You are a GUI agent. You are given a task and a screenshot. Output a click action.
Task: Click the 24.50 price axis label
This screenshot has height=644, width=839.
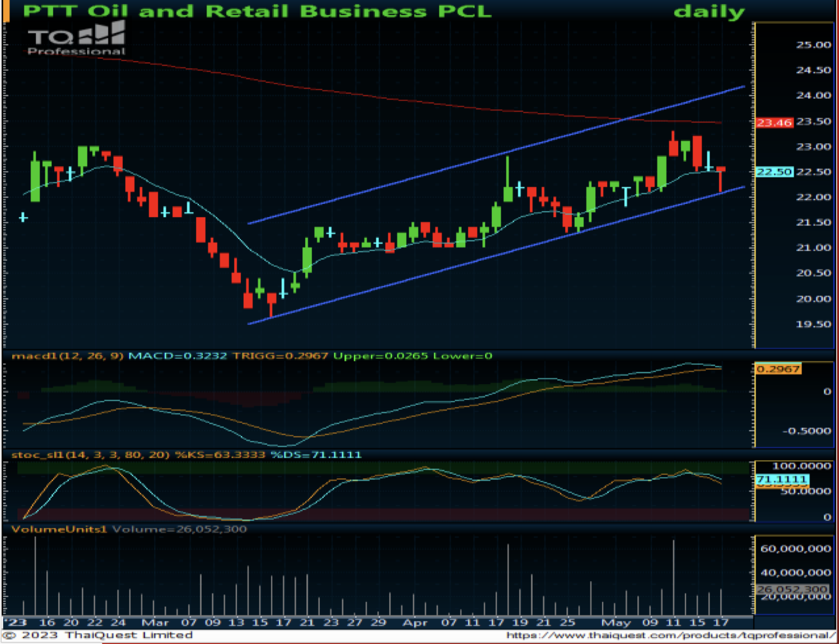click(814, 70)
